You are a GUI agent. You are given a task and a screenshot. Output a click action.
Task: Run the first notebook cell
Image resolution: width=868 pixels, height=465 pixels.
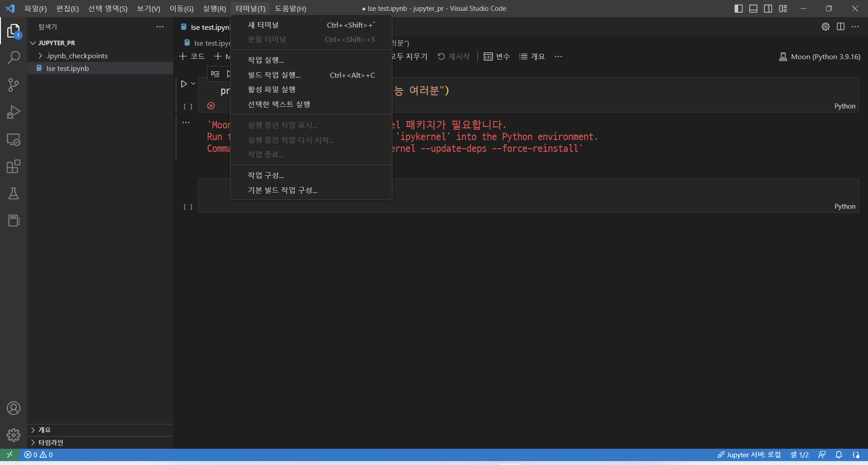point(184,84)
